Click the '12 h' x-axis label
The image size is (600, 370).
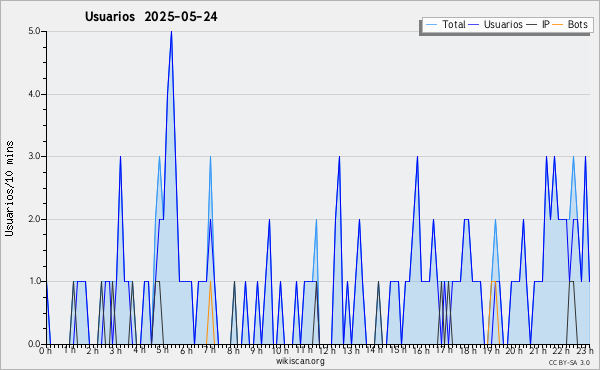[x=327, y=351]
